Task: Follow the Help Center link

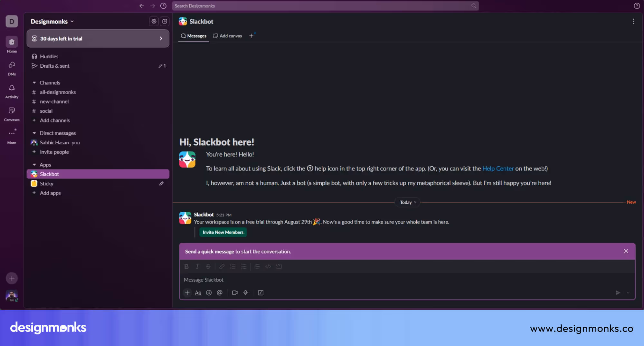Action: [x=498, y=168]
